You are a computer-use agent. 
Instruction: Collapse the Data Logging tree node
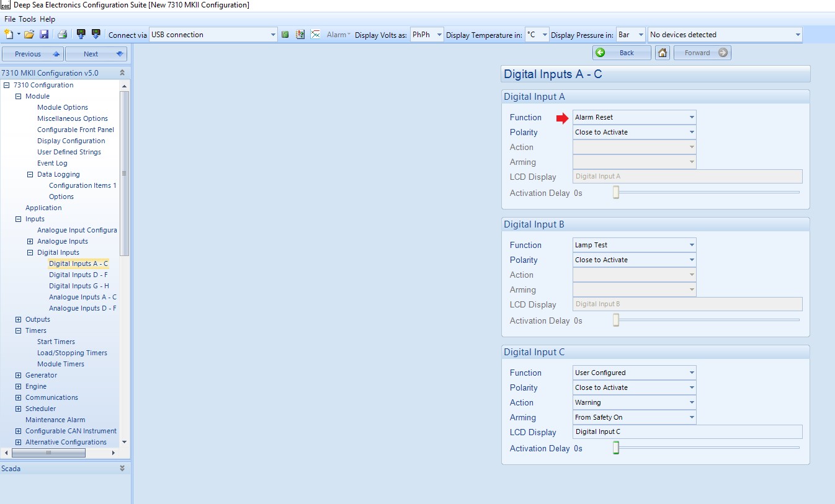(30, 174)
